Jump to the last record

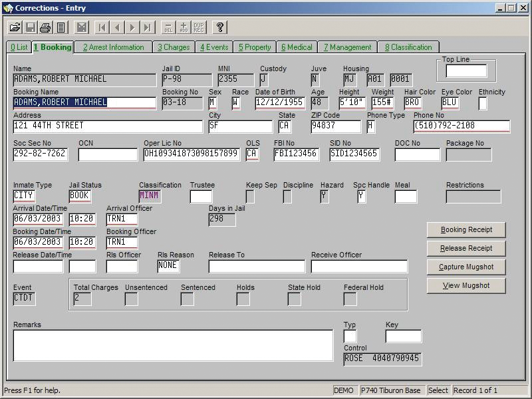pyautogui.click(x=148, y=27)
